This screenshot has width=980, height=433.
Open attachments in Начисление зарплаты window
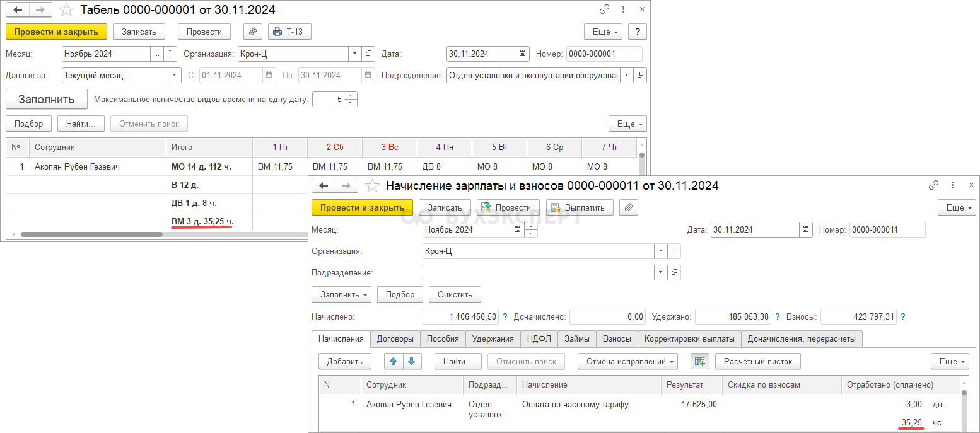(x=629, y=208)
